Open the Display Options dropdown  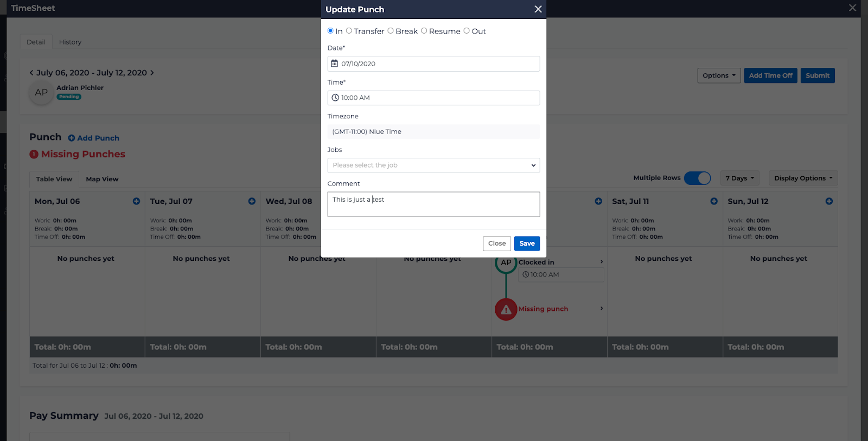(x=803, y=178)
